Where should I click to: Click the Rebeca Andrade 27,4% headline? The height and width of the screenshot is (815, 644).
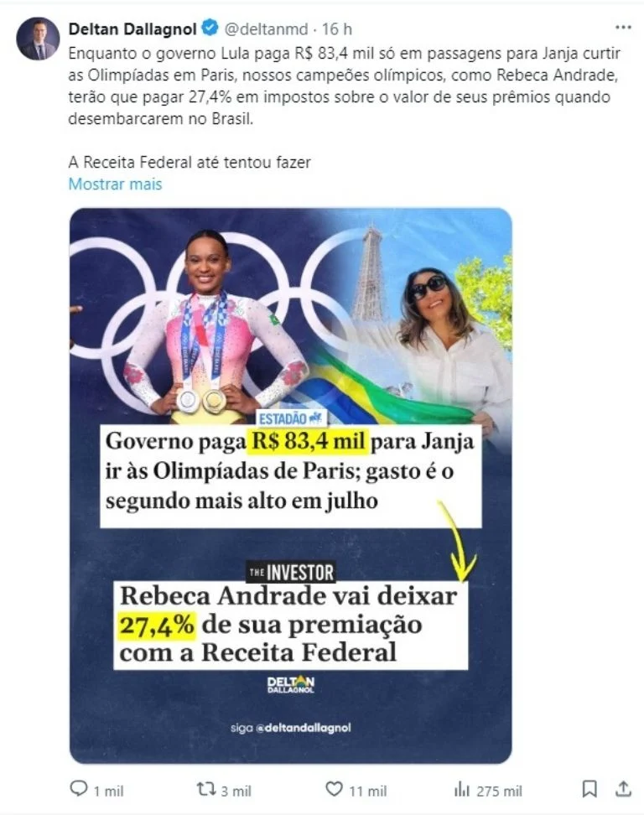[290, 624]
